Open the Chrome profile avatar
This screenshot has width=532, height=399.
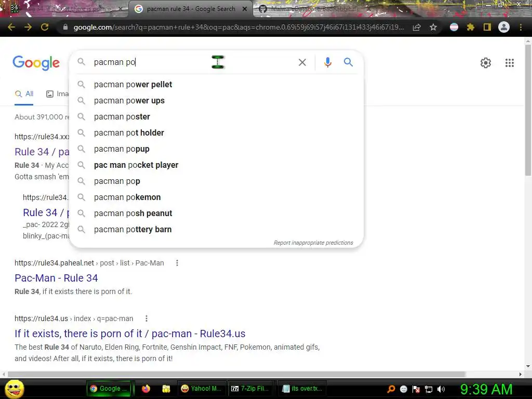(504, 27)
